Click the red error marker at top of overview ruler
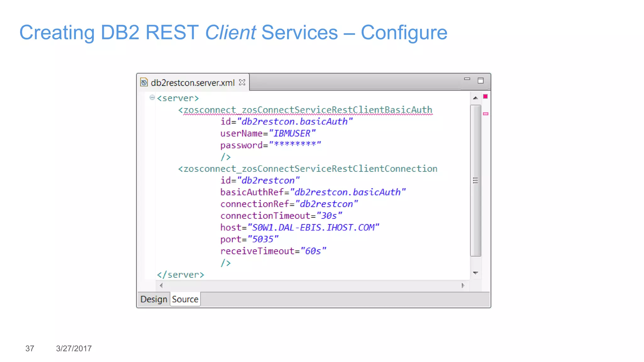 486,96
